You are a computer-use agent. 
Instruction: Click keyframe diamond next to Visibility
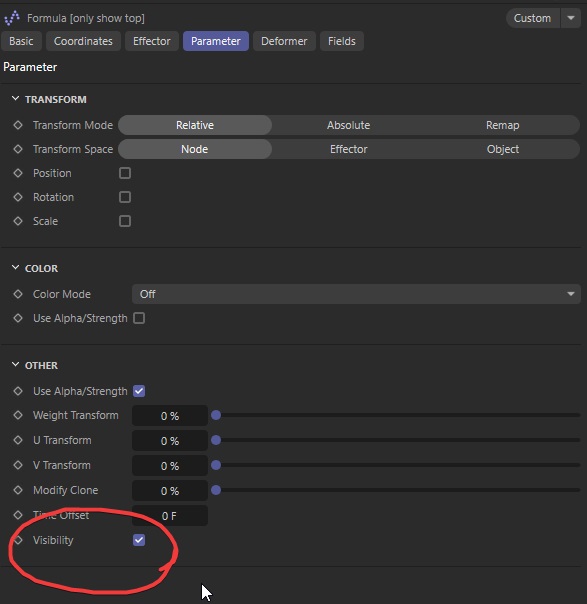[18, 540]
